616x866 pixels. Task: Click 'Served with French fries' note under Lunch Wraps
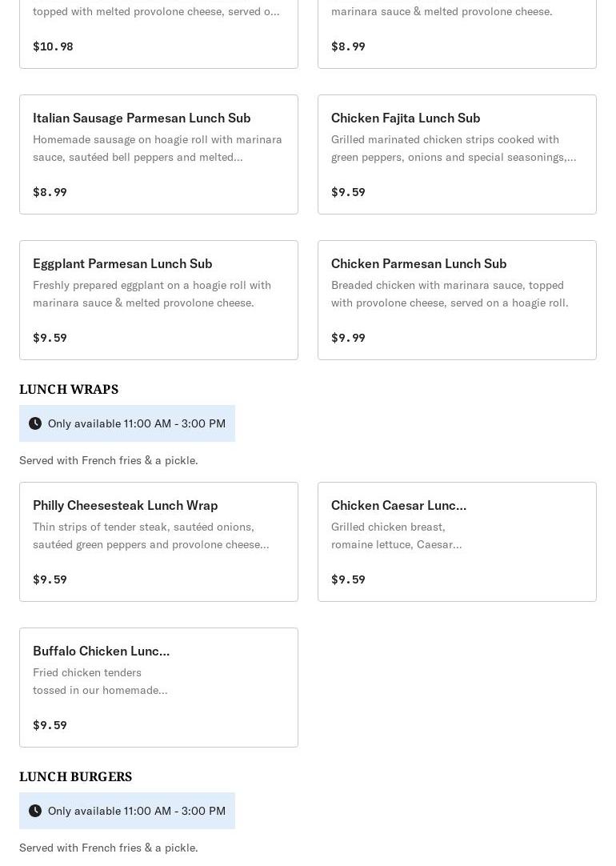point(109,460)
